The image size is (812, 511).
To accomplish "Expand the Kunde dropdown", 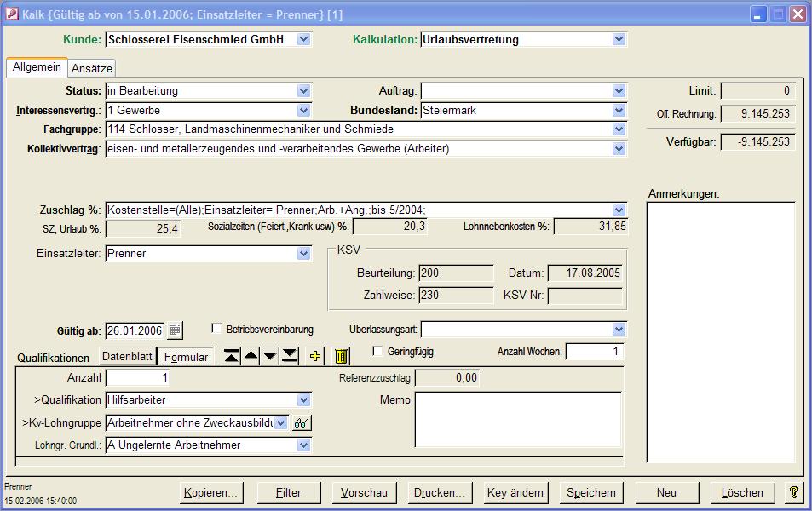I will (304, 39).
